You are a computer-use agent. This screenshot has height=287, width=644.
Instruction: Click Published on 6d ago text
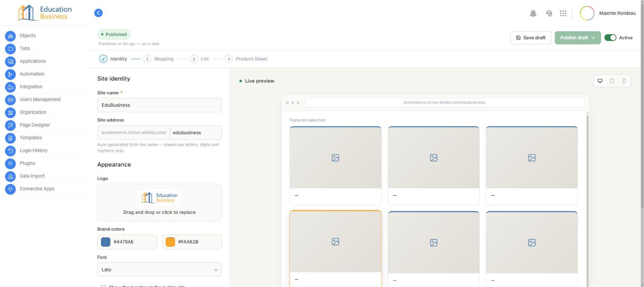[129, 44]
